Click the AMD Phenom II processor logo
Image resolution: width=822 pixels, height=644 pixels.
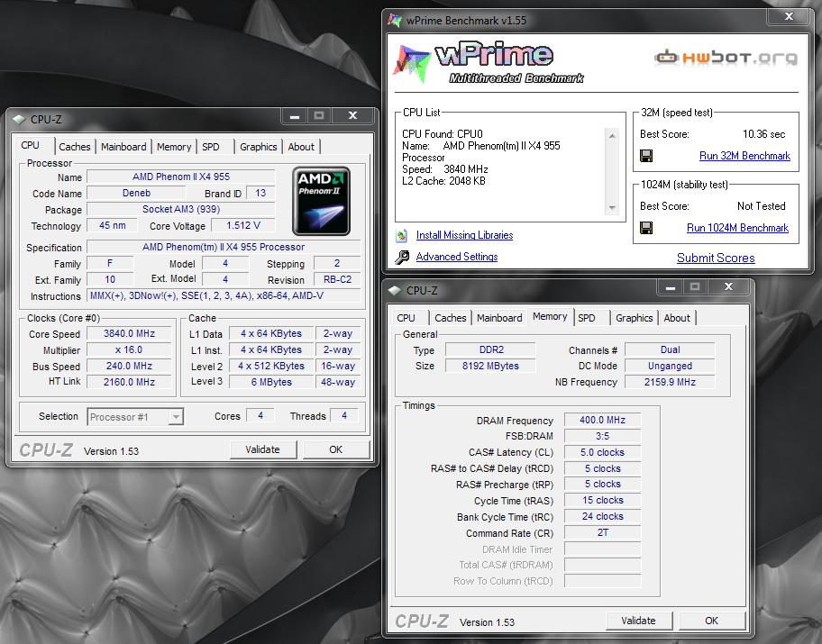(322, 201)
